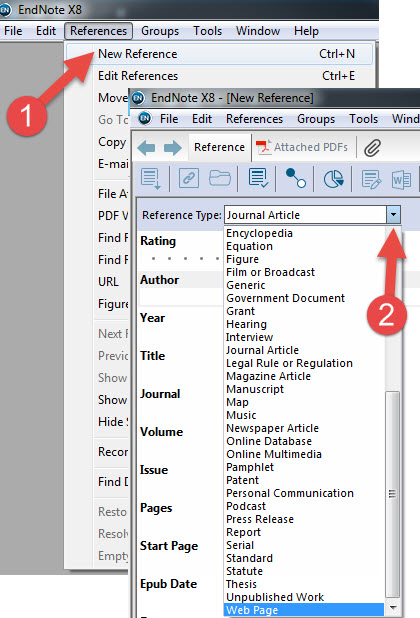The image size is (420, 618).
Task: Open Help menu in main EndNote window
Action: tap(306, 31)
